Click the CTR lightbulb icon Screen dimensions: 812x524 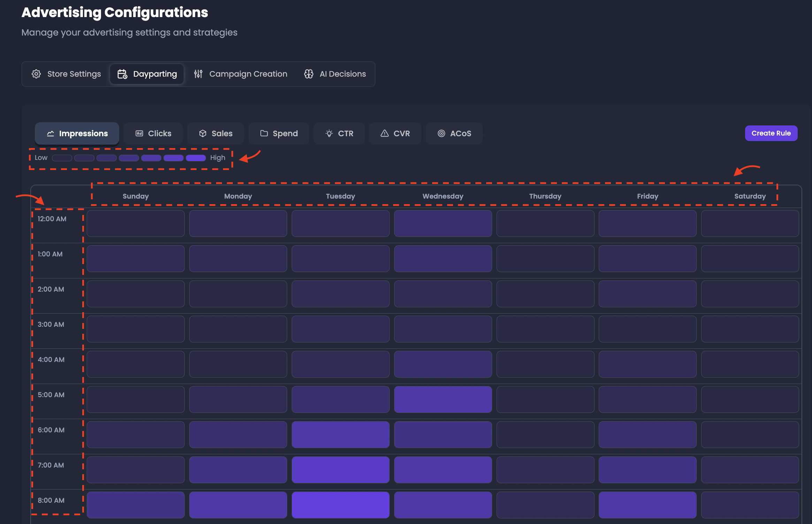click(x=329, y=133)
